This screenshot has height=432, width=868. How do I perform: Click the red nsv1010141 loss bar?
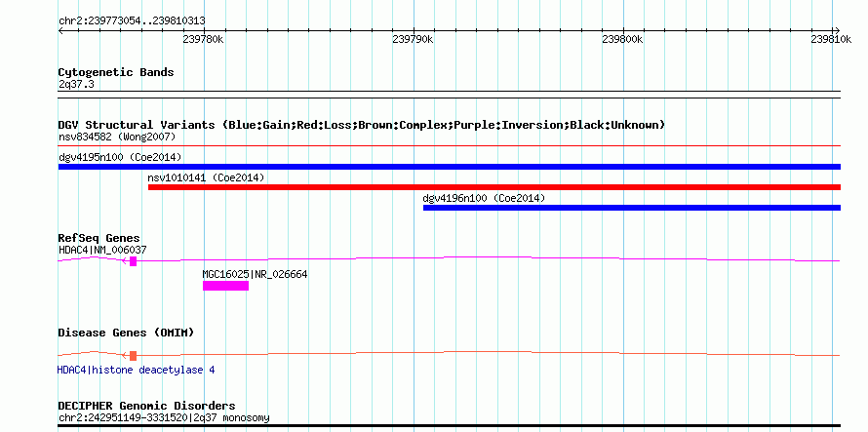(x=494, y=187)
